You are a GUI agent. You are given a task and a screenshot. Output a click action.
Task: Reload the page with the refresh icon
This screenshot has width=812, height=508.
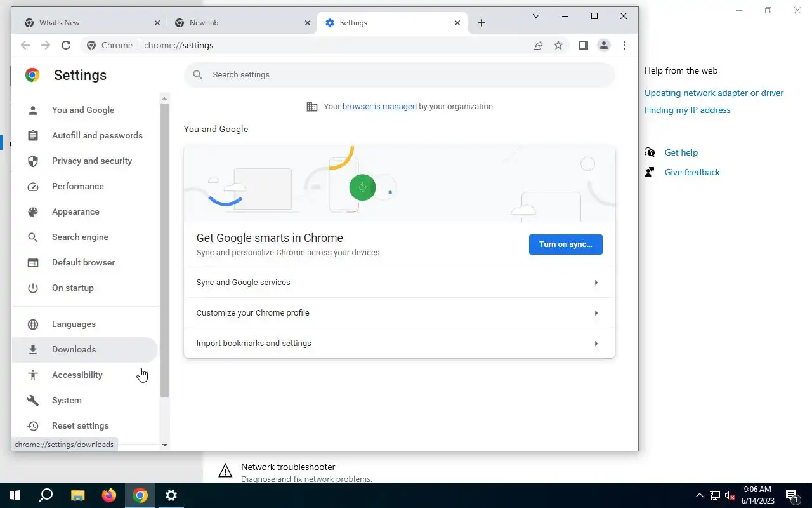pyautogui.click(x=66, y=45)
